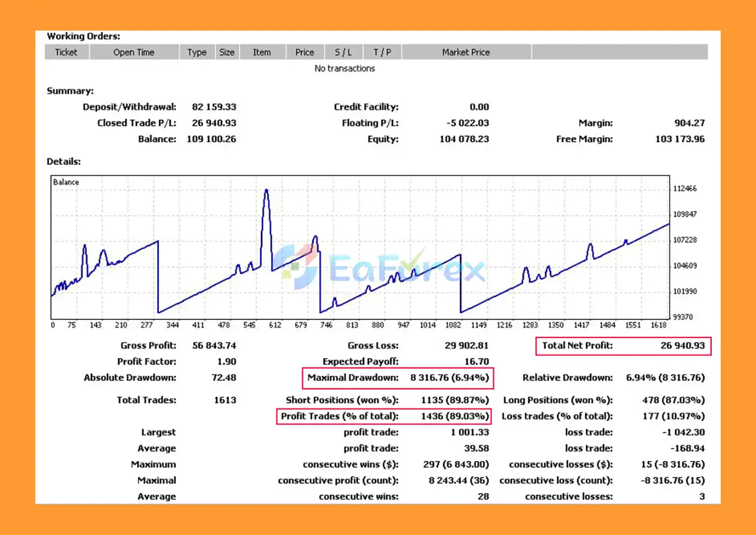Select the Deposit/Withdrawal value 82 159.33
The width and height of the screenshot is (756, 535).
tap(214, 107)
